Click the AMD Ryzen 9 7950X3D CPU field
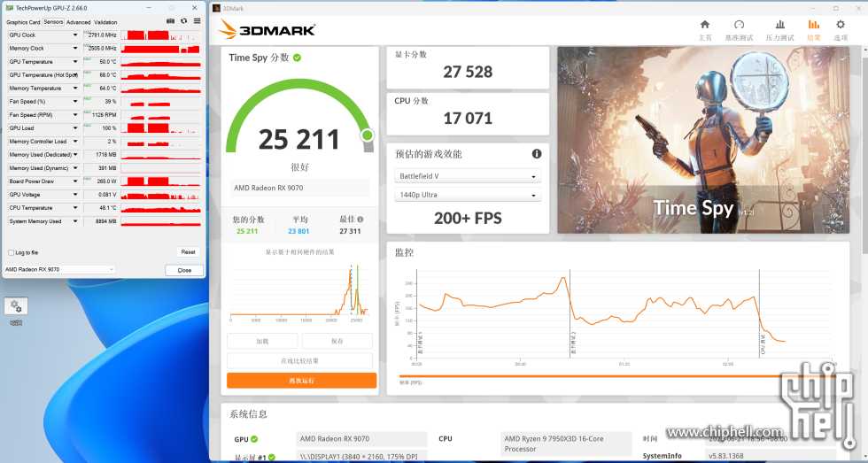 coord(566,444)
